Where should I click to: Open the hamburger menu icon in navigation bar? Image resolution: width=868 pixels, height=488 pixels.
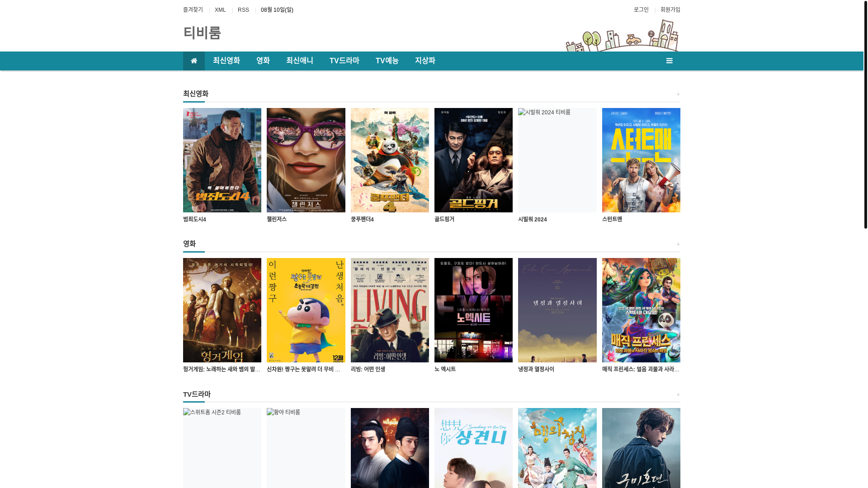pyautogui.click(x=669, y=61)
